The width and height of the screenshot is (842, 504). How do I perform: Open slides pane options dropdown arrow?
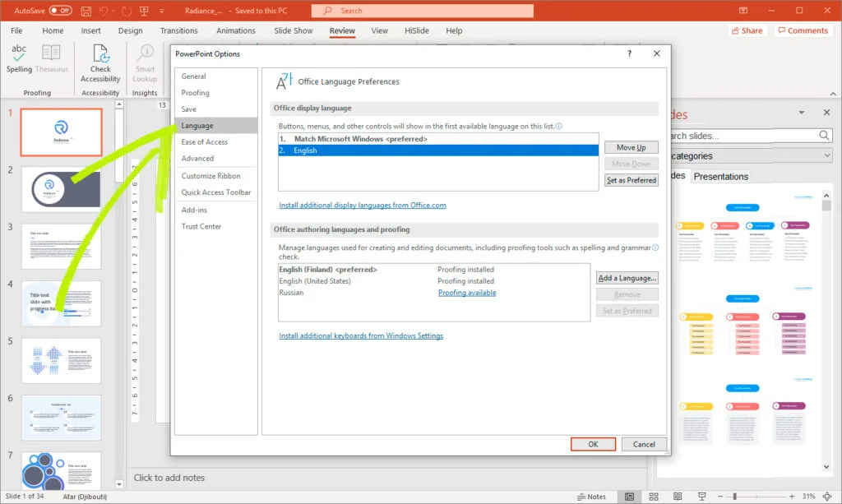(x=802, y=113)
